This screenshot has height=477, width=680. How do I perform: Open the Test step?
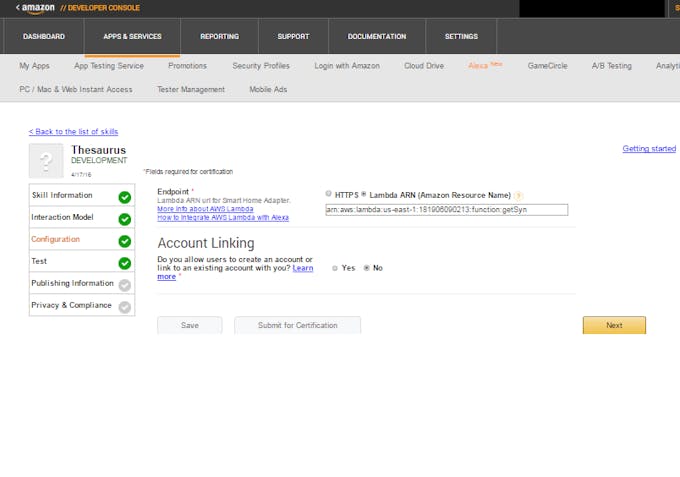82,261
